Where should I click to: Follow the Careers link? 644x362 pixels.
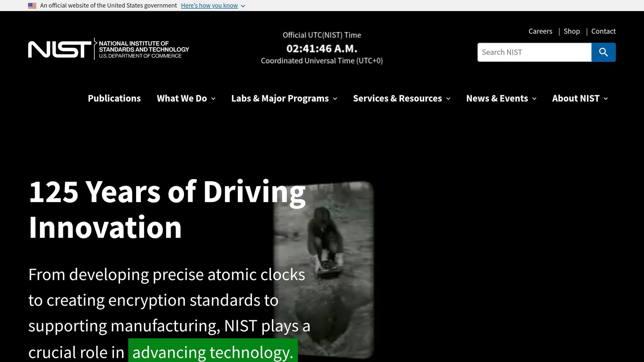540,31
